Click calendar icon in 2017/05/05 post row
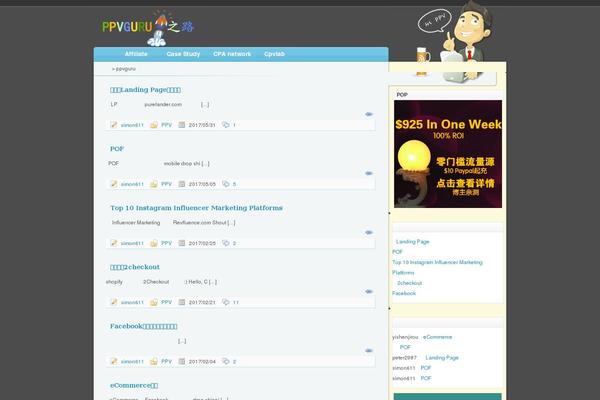This screenshot has height=400, width=600. pyautogui.click(x=182, y=184)
